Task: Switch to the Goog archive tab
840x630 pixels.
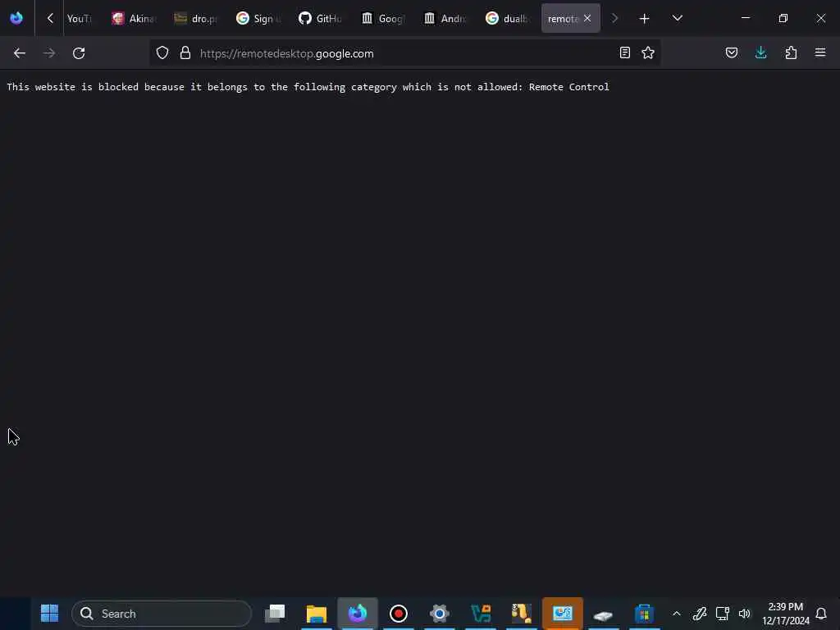Action: [x=383, y=18]
